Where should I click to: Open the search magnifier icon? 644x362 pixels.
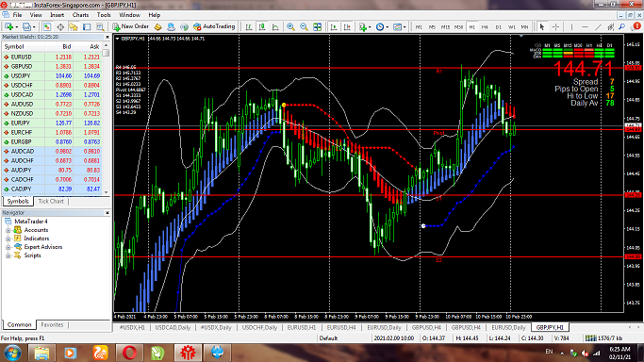coord(622,26)
